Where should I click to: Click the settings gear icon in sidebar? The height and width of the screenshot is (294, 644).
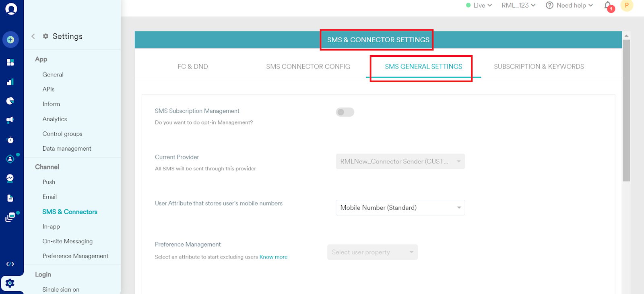tap(10, 283)
